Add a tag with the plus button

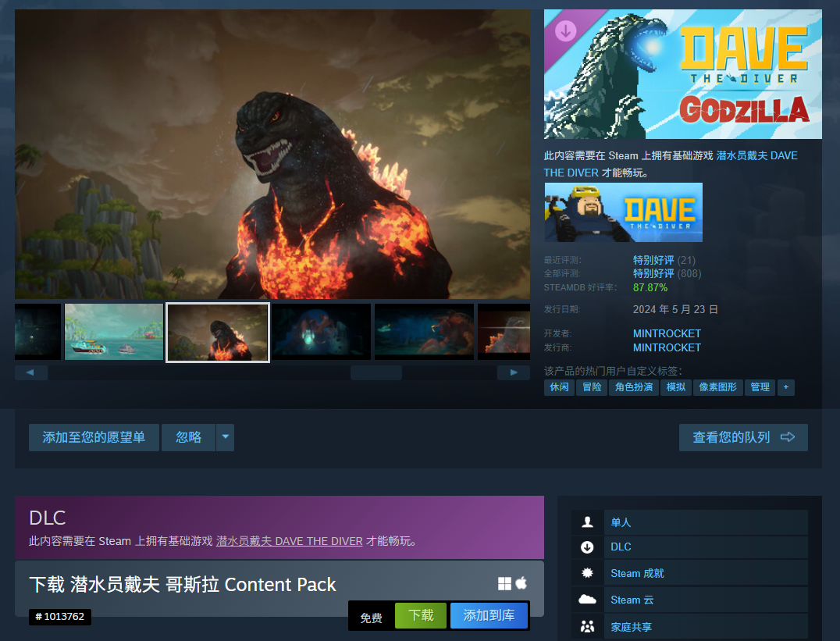pos(786,387)
